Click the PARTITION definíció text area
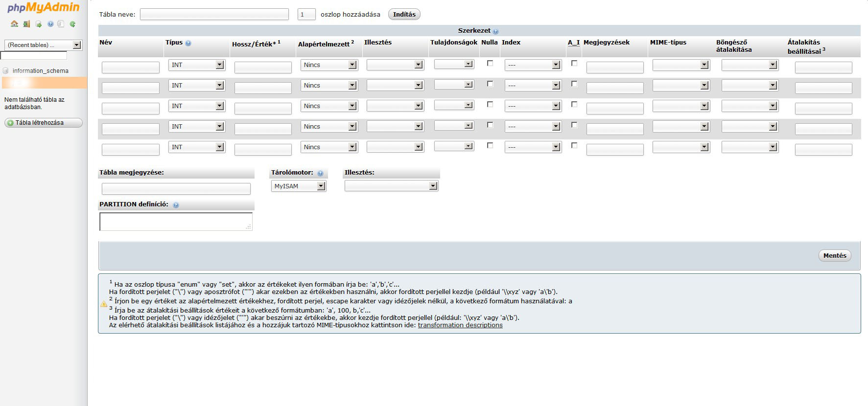Viewport: 868px width, 406px height. click(x=176, y=222)
